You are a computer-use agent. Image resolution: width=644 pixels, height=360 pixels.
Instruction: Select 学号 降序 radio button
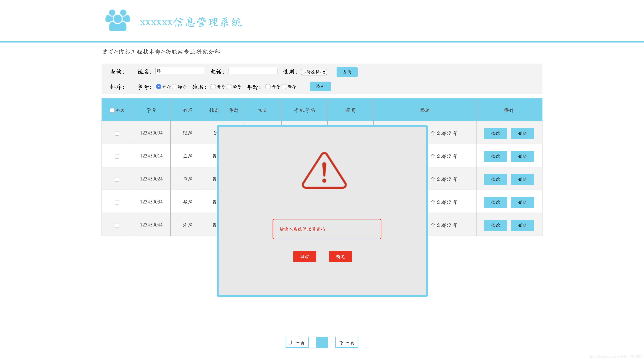coord(174,86)
